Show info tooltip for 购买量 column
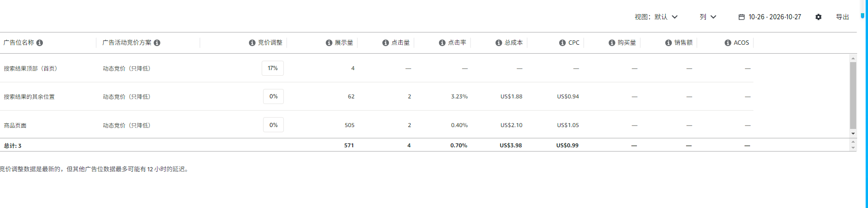 point(612,43)
